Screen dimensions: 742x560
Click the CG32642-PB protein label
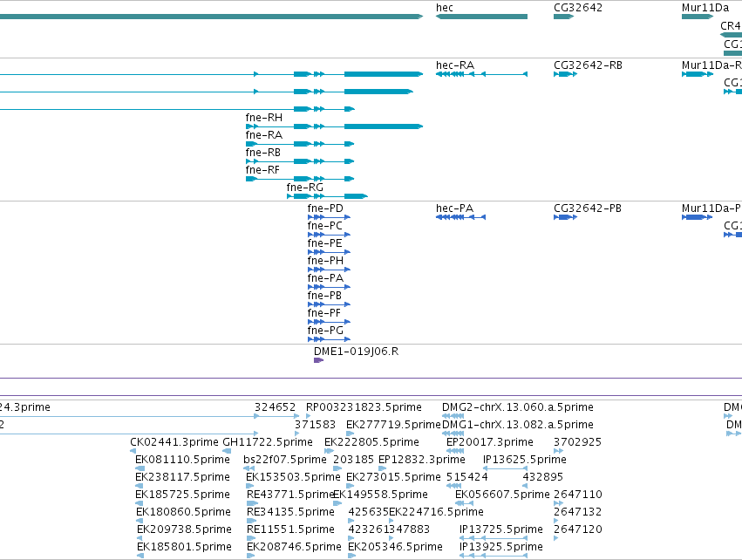588,208
